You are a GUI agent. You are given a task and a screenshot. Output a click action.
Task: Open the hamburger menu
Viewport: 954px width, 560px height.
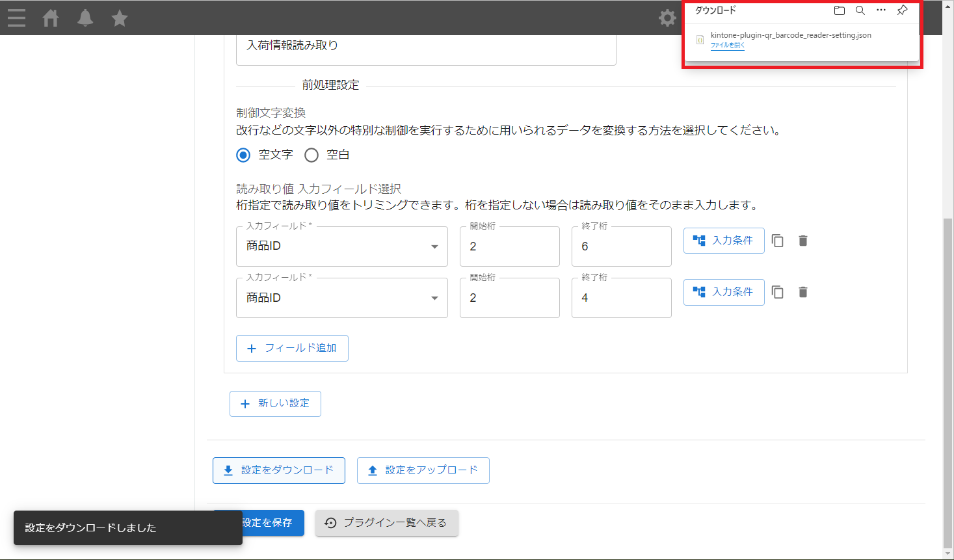tap(16, 18)
